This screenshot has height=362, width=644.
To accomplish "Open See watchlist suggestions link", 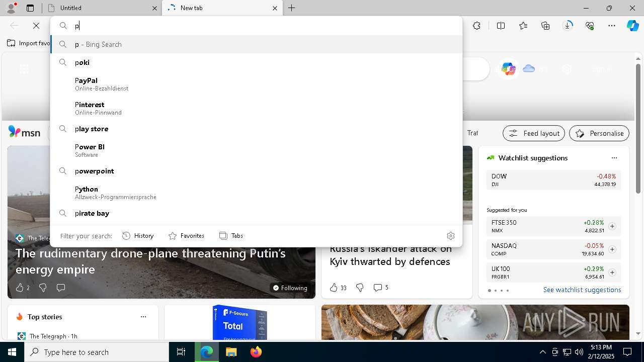I will (x=582, y=290).
